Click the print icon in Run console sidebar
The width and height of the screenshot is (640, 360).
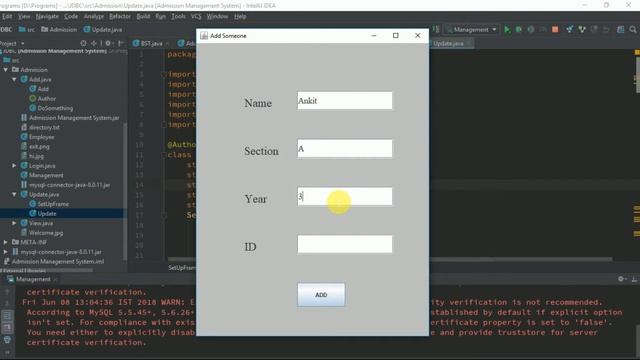click(x=7, y=340)
